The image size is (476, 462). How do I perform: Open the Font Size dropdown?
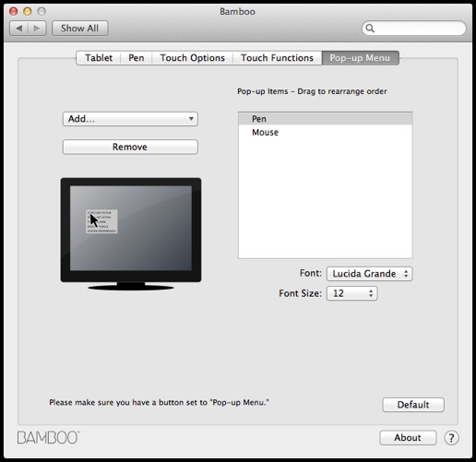(x=351, y=293)
